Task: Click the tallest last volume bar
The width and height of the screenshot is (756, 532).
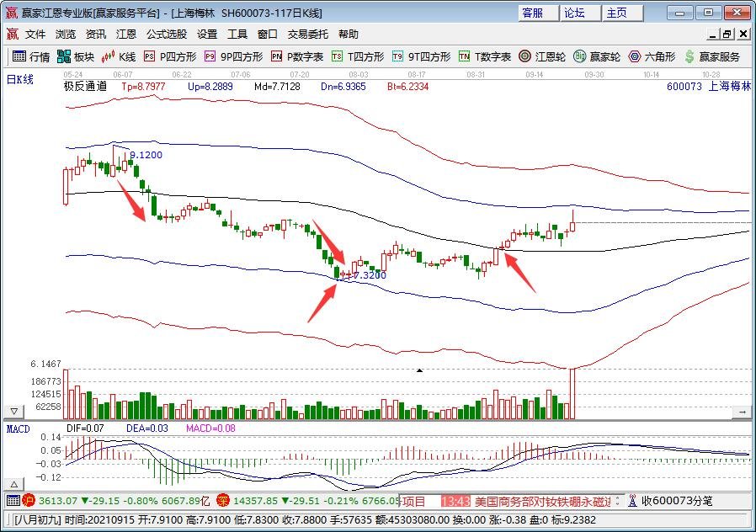Action: coord(572,394)
